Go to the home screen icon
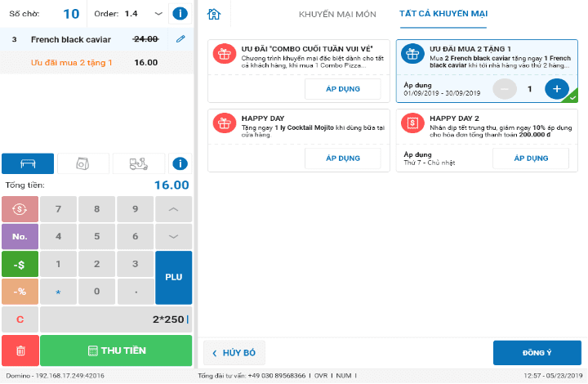Image resolution: width=588 pixels, height=384 pixels. [x=214, y=14]
